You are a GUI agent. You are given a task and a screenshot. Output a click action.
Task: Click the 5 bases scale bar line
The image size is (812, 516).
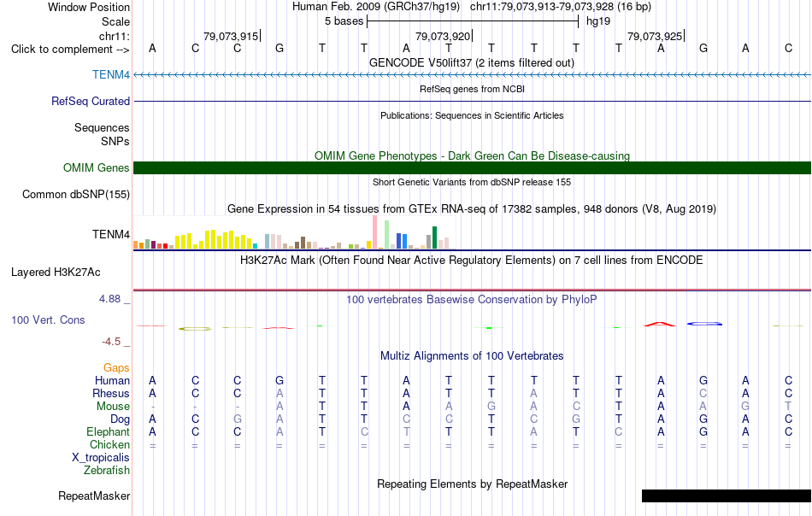pos(473,21)
